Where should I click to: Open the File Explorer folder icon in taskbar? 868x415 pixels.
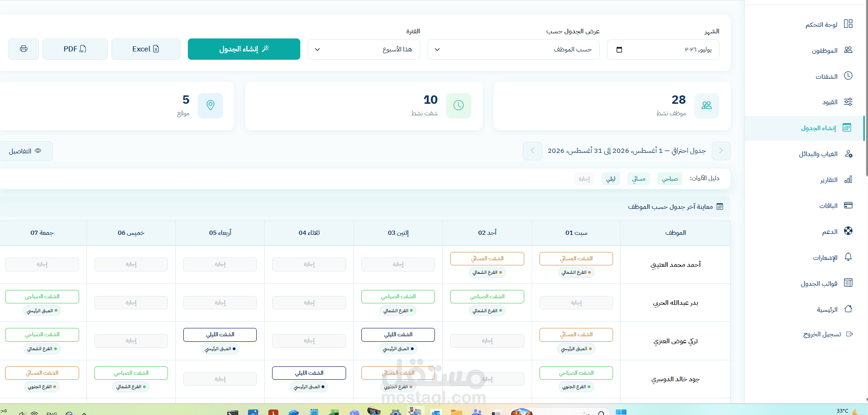click(x=457, y=412)
